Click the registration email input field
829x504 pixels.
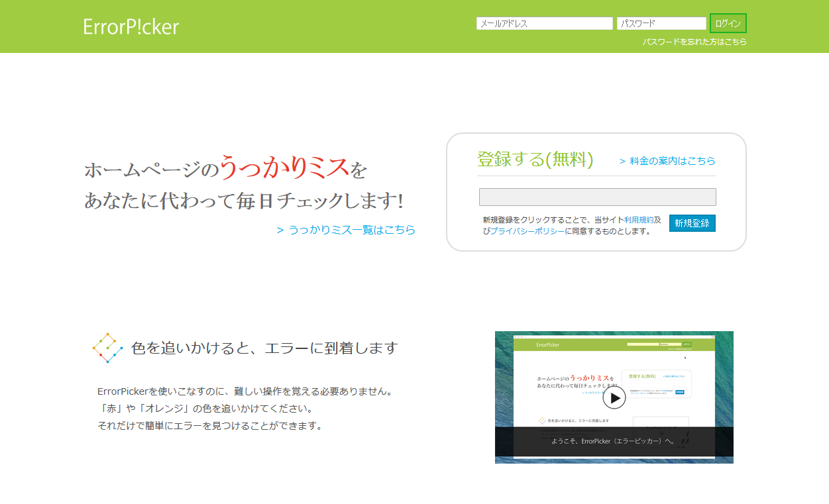point(598,197)
